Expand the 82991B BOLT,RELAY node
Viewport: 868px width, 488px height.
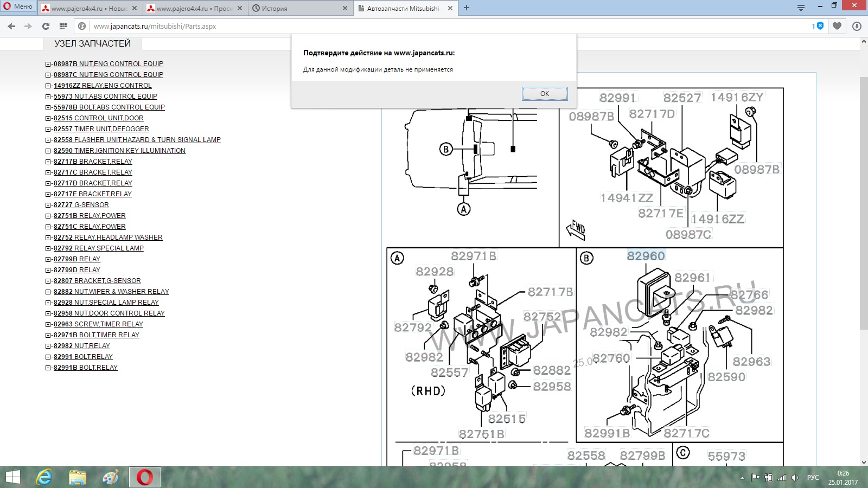pos(48,368)
